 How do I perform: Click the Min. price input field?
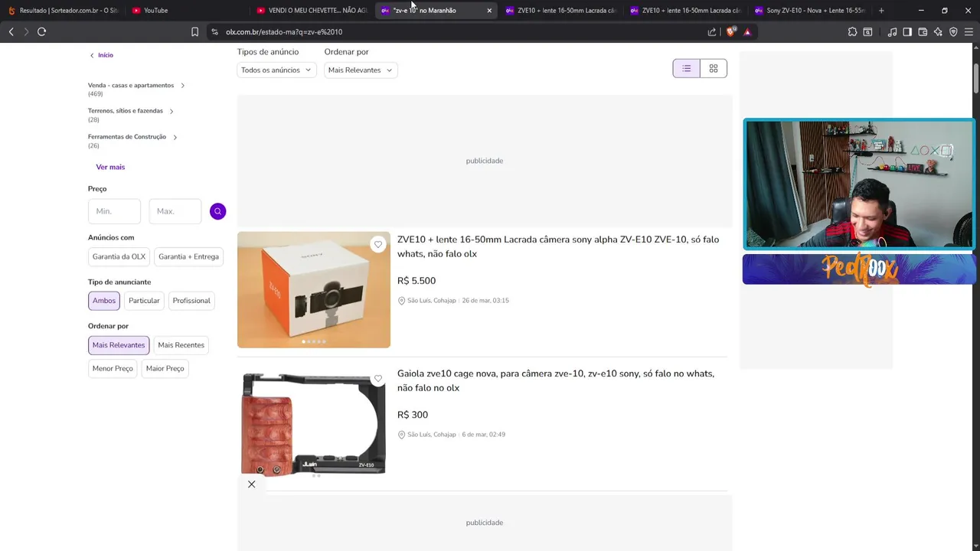tap(114, 211)
